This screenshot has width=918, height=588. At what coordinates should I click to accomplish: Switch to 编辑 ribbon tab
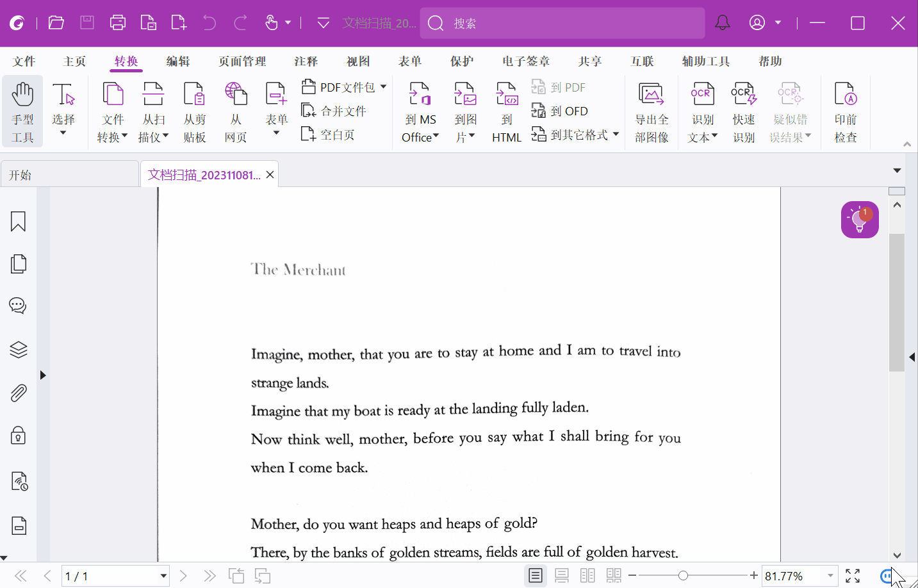click(178, 61)
